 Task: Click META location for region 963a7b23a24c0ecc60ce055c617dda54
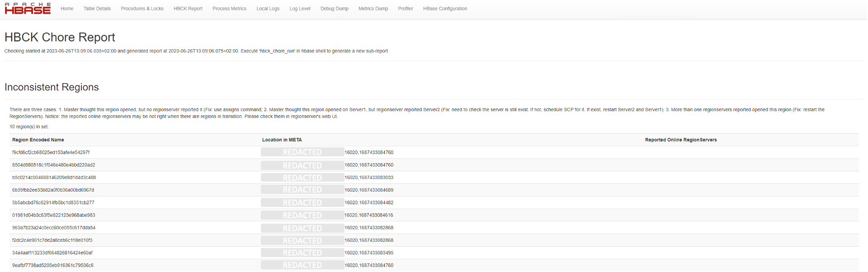pos(327,228)
